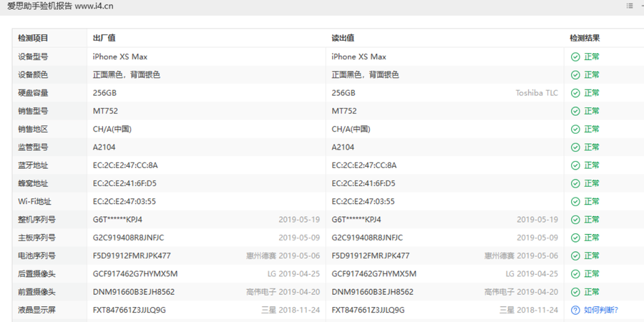This screenshot has width=644, height=322.
Task: Select the 设备型号 row label
Action: pos(33,57)
